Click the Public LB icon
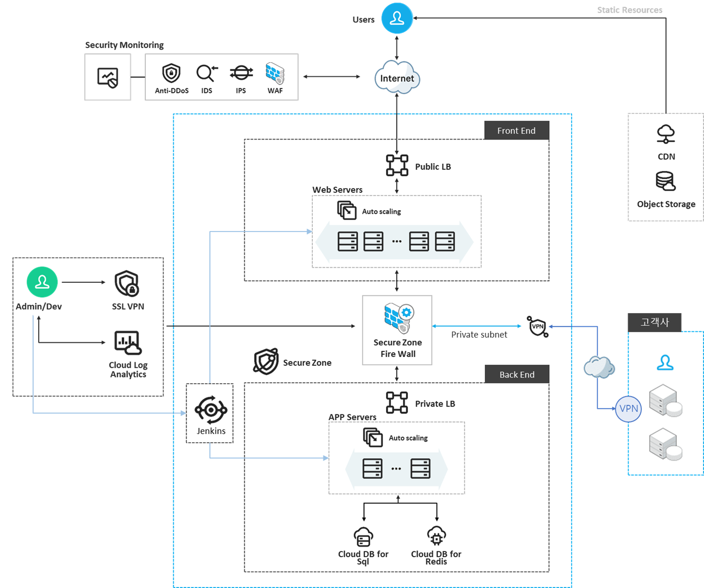The width and height of the screenshot is (704, 588). click(397, 165)
